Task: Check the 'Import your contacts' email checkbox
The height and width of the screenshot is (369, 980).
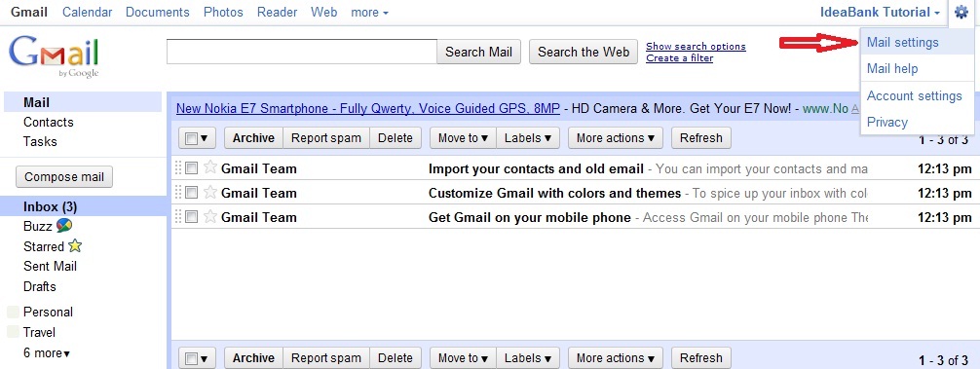Action: [192, 168]
